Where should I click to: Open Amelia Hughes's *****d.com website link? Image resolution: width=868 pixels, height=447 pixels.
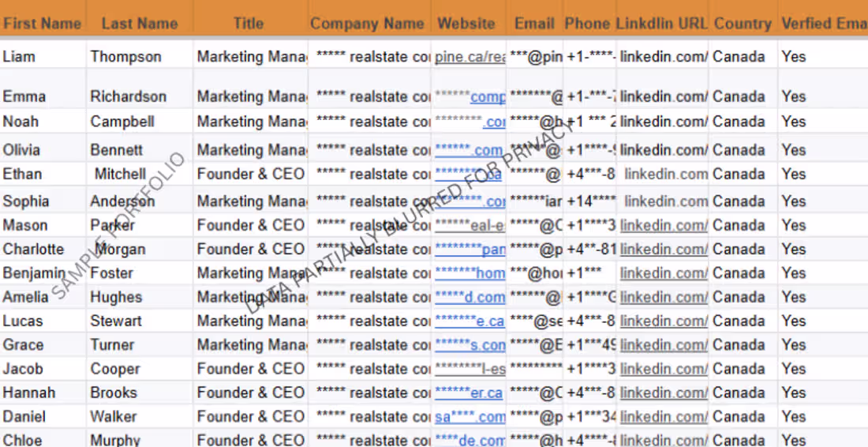pyautogui.click(x=470, y=297)
